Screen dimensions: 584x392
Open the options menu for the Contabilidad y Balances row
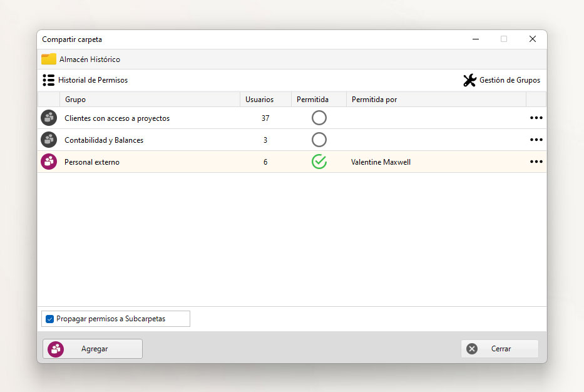pos(536,140)
